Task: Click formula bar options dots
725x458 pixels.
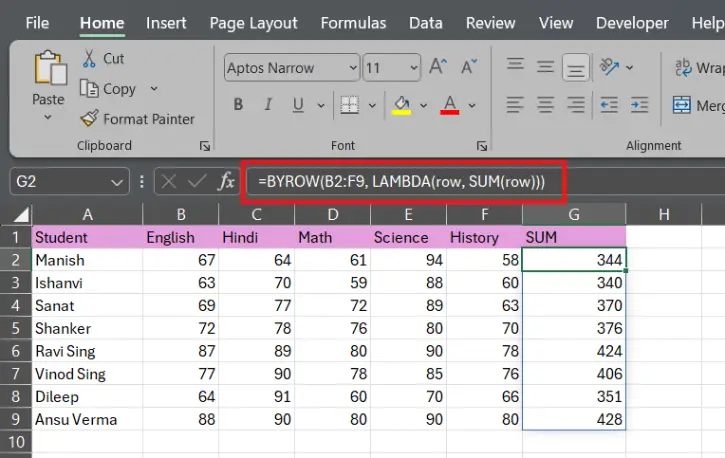Action: pyautogui.click(x=141, y=181)
